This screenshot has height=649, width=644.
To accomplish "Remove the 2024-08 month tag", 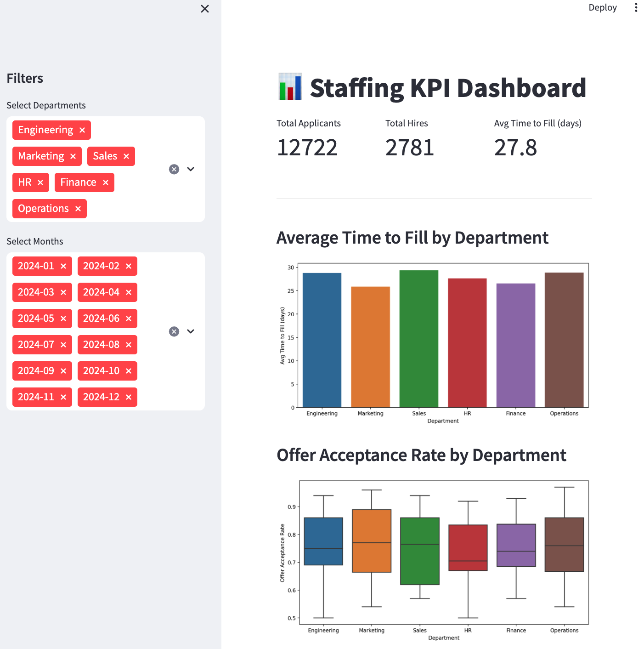I will [x=129, y=345].
